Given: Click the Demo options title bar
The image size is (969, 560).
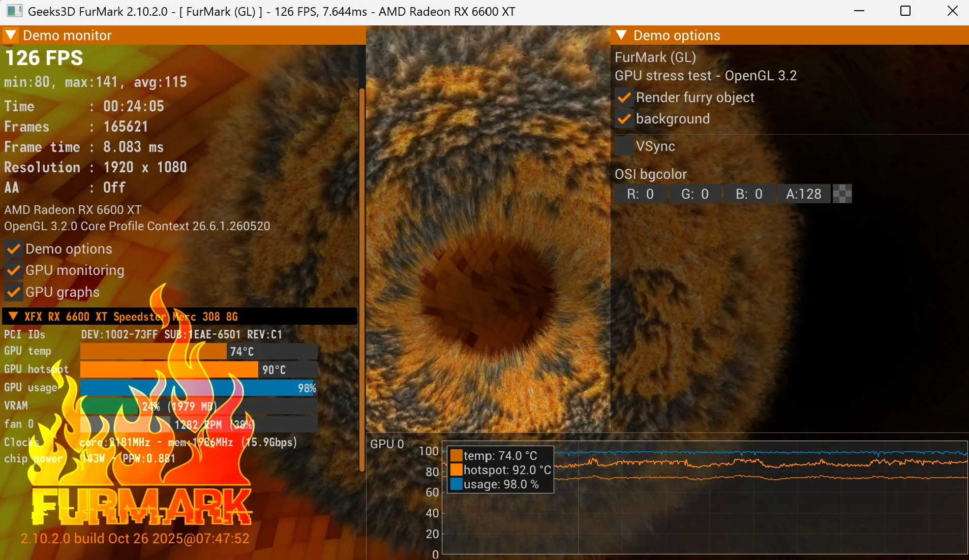Looking at the screenshot, I should [x=790, y=35].
